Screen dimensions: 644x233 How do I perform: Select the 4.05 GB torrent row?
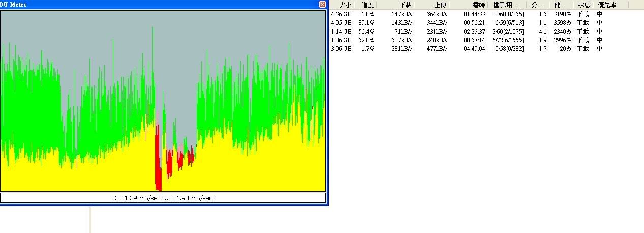click(x=341, y=23)
